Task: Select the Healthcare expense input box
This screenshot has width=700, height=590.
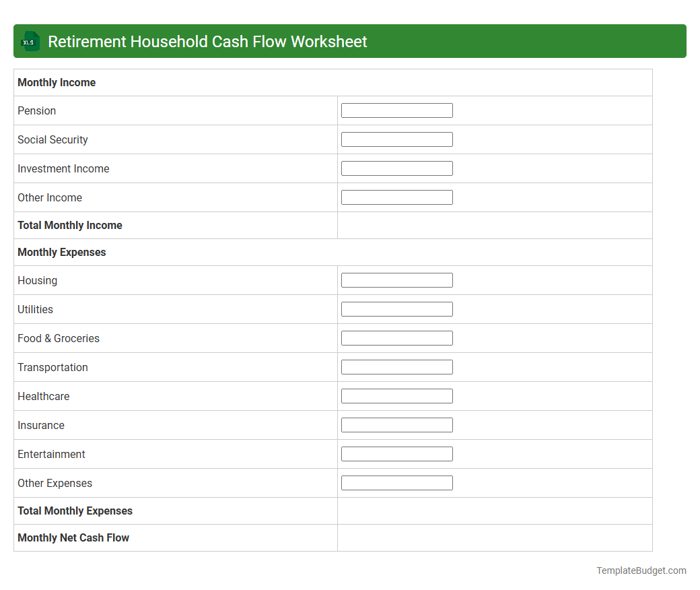Action: click(x=396, y=395)
